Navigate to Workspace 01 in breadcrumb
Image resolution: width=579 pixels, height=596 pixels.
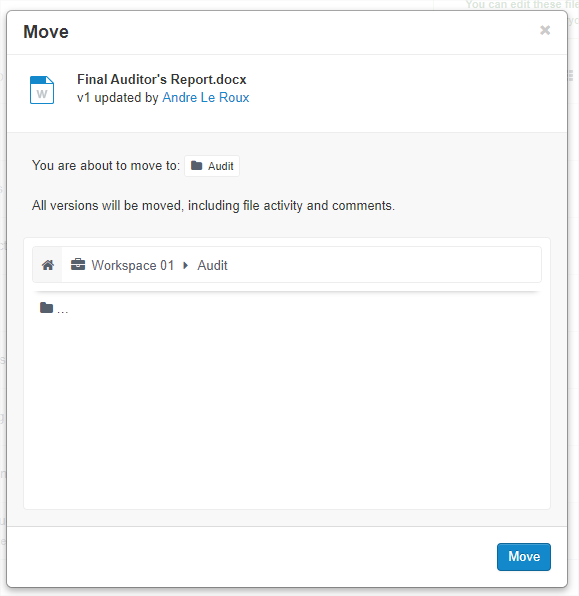[x=133, y=265]
